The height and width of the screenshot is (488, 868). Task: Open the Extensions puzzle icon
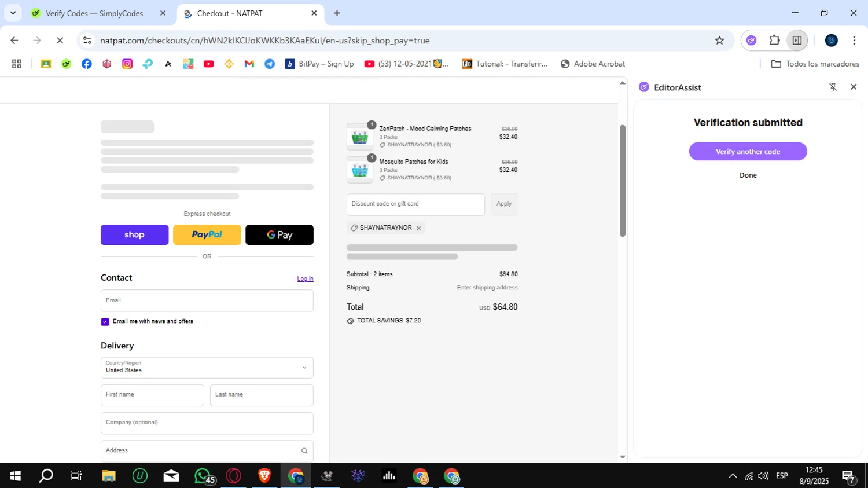tap(774, 41)
